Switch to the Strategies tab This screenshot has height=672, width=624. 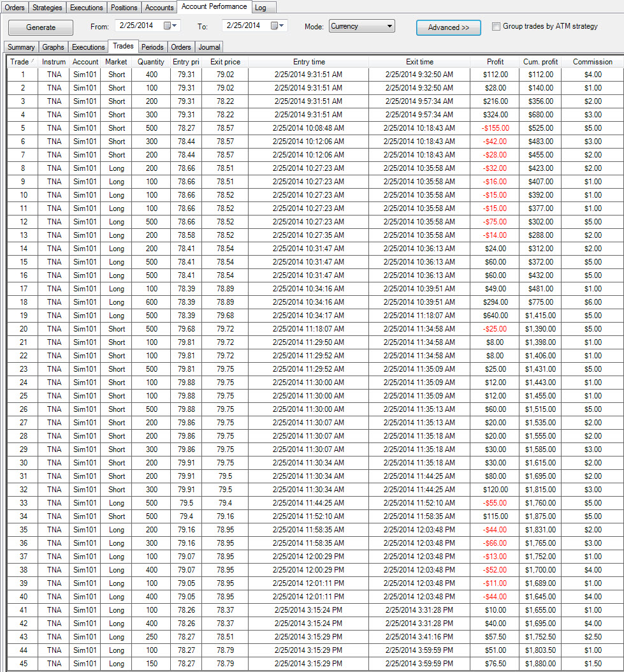tap(47, 7)
